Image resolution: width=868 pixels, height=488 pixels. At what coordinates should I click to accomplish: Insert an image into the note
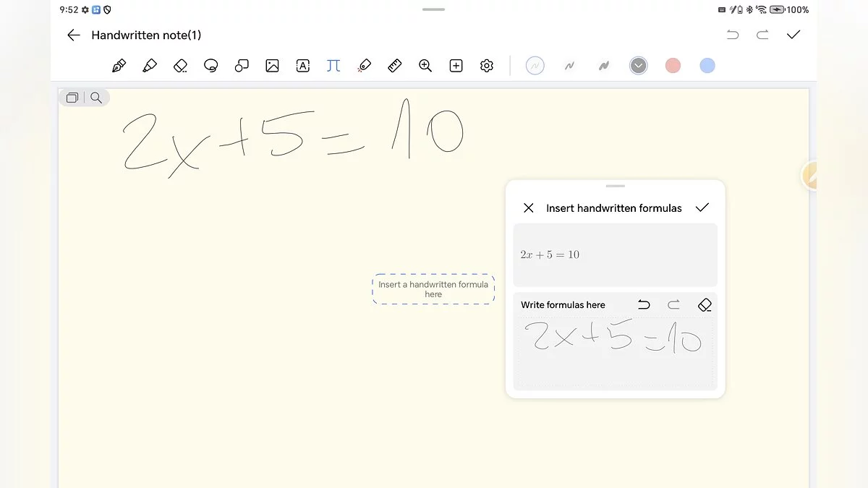pyautogui.click(x=272, y=66)
